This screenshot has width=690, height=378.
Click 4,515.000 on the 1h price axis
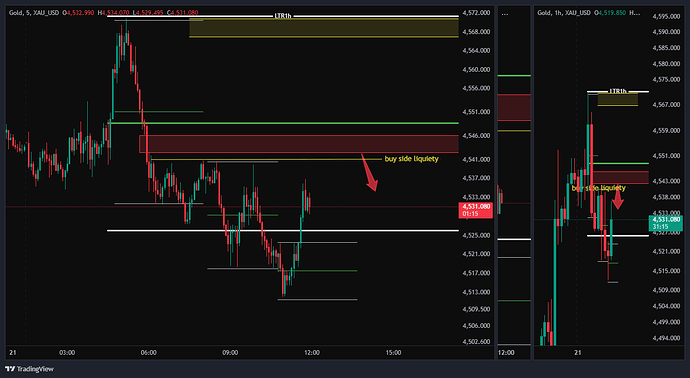(x=666, y=271)
